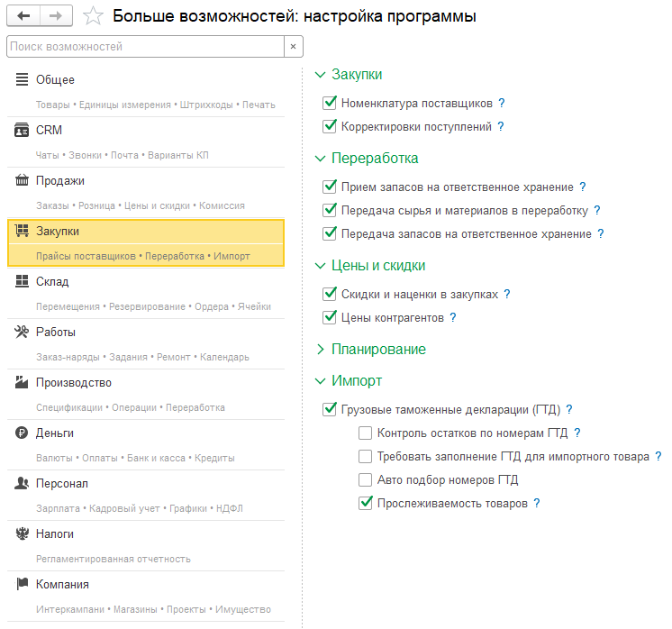Image resolution: width=672 pixels, height=629 pixels.
Task: Uncheck Номенклатура поставщиков checkbox
Action: pos(329,103)
